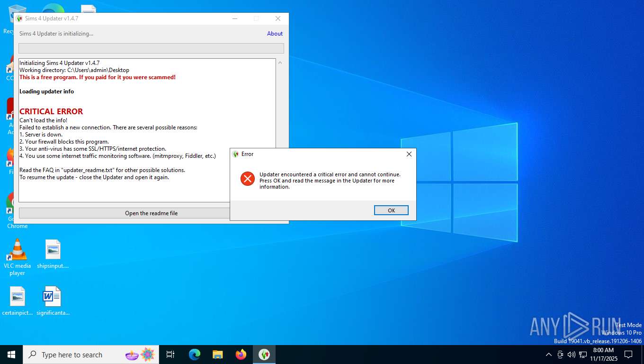Close the Sims 4 Updater window
Screen dimensions: 644x364
pos(278,18)
